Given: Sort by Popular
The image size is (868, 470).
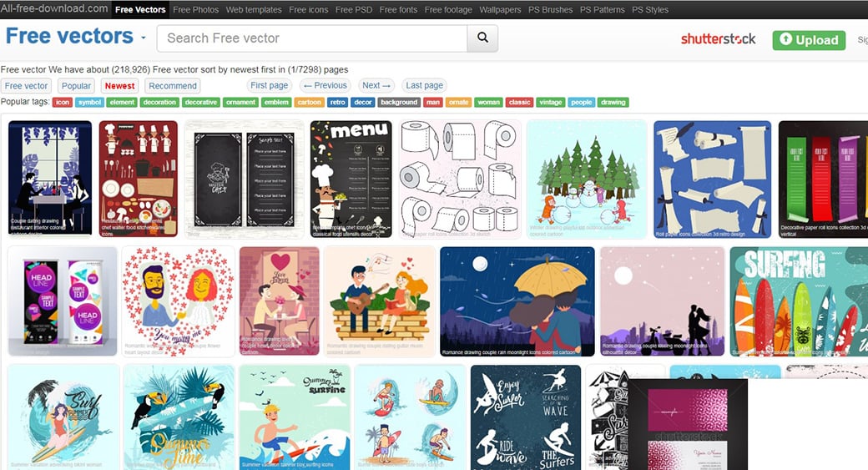Looking at the screenshot, I should [x=76, y=85].
